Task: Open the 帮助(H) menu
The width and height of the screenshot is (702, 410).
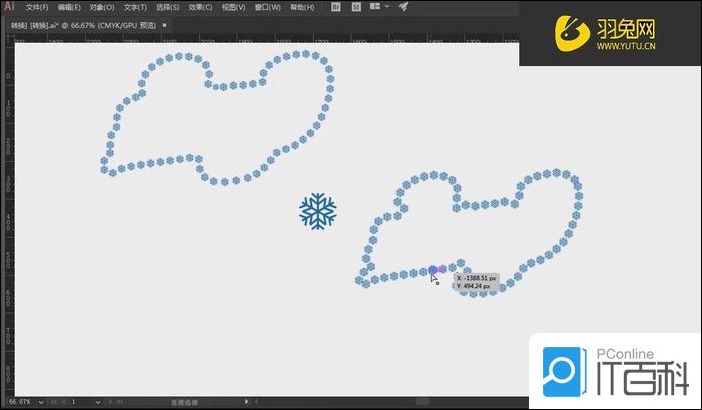Action: pyautogui.click(x=302, y=8)
